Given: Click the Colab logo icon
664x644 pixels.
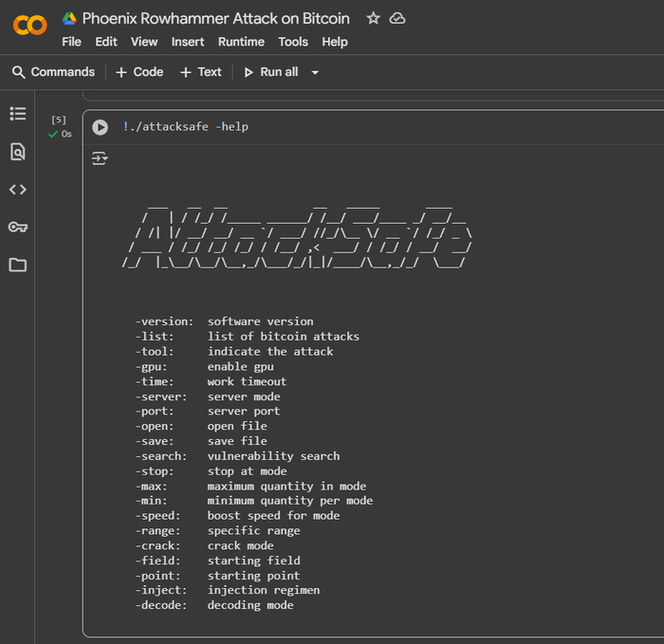Looking at the screenshot, I should tap(29, 26).
